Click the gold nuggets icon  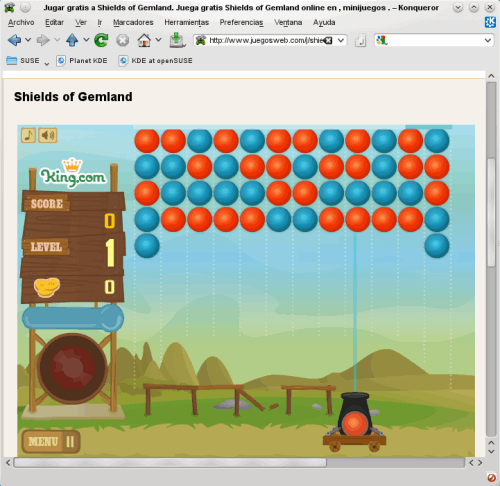tap(47, 287)
